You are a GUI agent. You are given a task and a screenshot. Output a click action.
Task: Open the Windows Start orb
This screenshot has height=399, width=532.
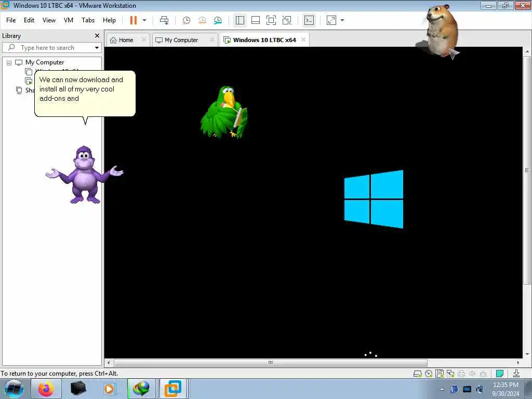13,389
